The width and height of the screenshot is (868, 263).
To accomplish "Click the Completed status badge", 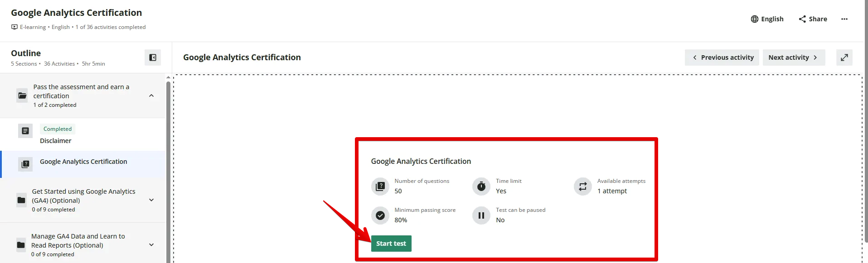I will point(58,129).
